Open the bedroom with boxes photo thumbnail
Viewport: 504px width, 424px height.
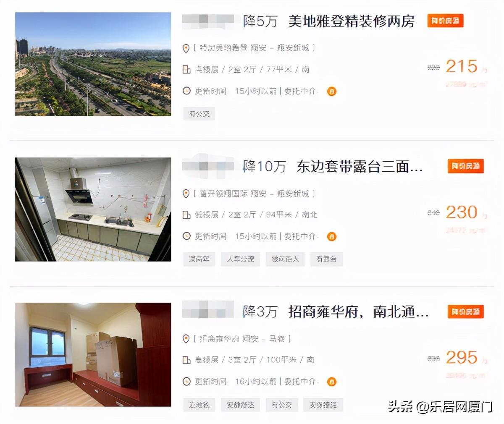93,355
